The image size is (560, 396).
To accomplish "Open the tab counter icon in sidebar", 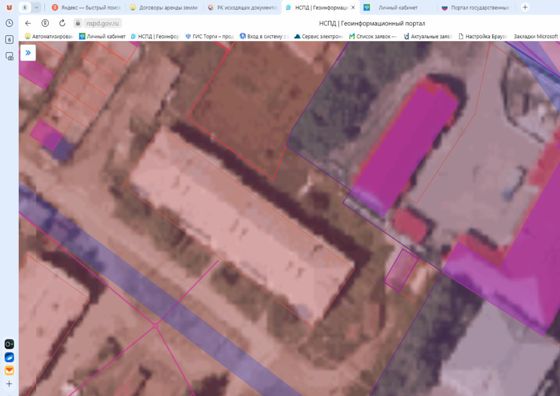I will (9, 39).
